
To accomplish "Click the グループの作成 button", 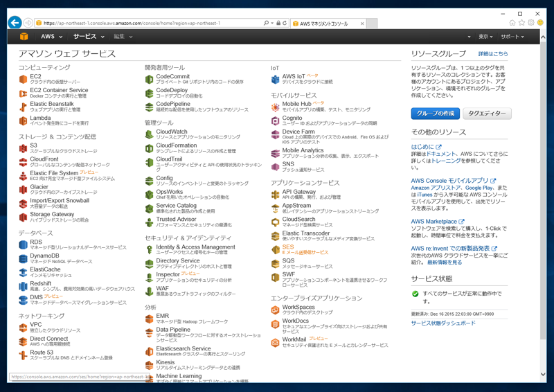I will click(x=436, y=113).
